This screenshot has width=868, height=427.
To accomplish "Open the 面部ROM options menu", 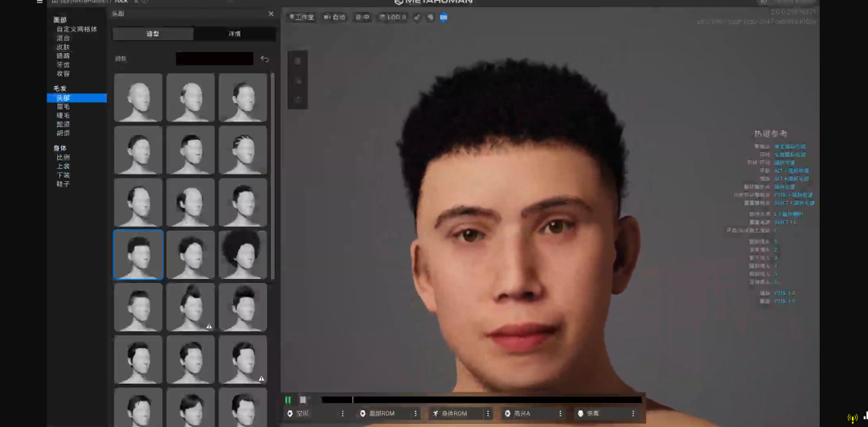I will point(416,413).
